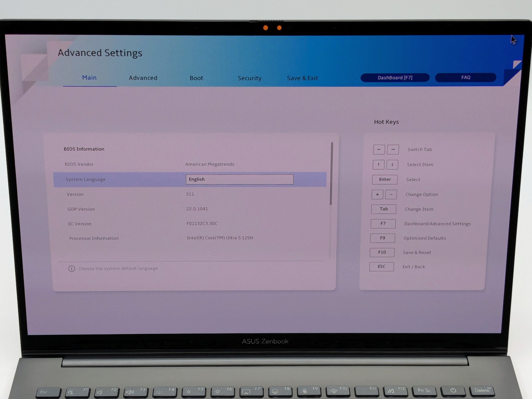Click the GOP Version label
Image resolution: width=532 pixels, height=399 pixels.
point(81,209)
